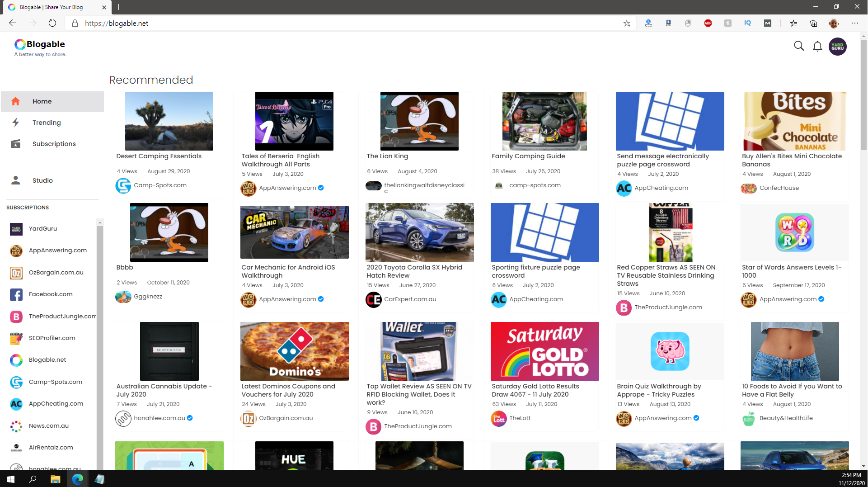
Task: Open Trending in sidebar
Action: 52,123
